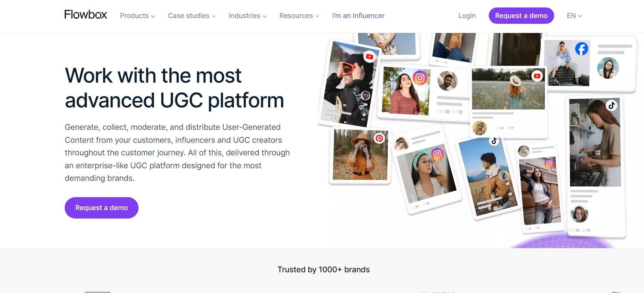The image size is (644, 293).
Task: Open the woman in orange camera photo
Action: 360,155
